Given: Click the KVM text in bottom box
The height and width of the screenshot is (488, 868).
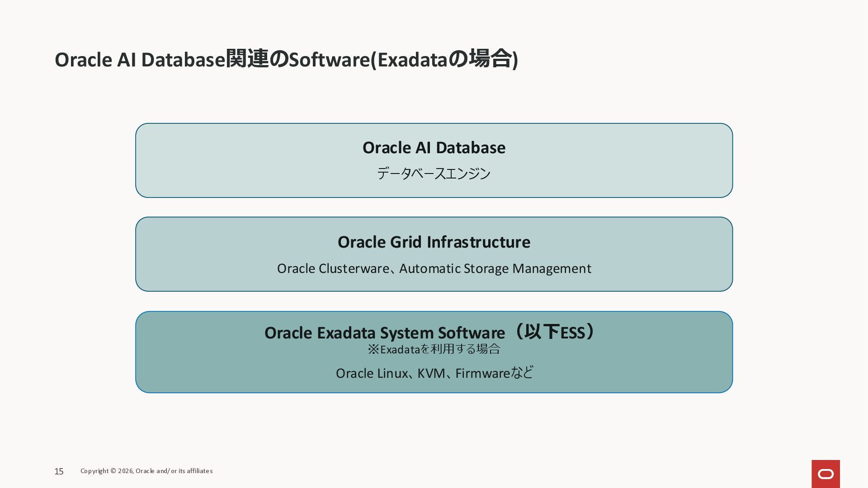Looking at the screenshot, I should (431, 374).
